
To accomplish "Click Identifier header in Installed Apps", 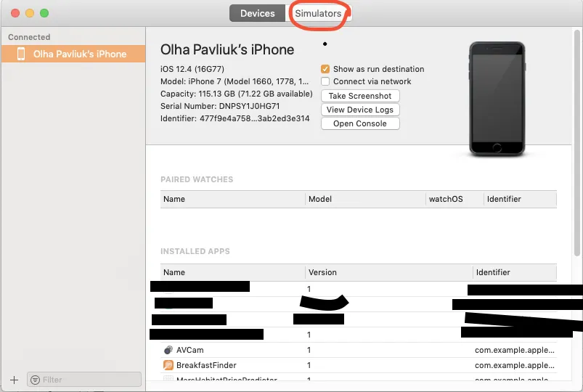I will pos(515,272).
